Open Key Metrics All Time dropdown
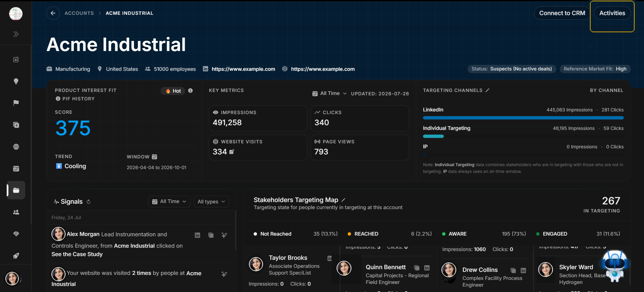Viewport: 644px width, 292px height. [x=329, y=93]
